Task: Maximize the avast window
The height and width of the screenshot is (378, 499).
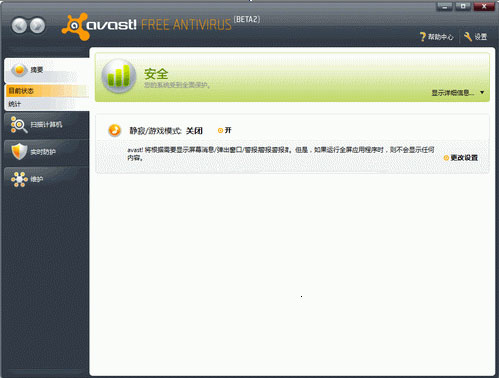Action: tap(463, 6)
